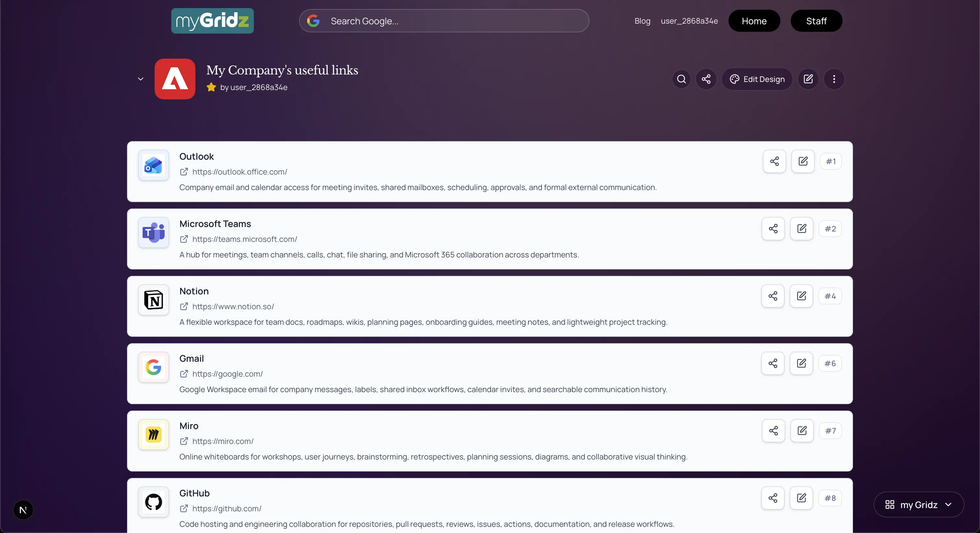Go to the Blog page
Screen dimensions: 980x533
(642, 21)
